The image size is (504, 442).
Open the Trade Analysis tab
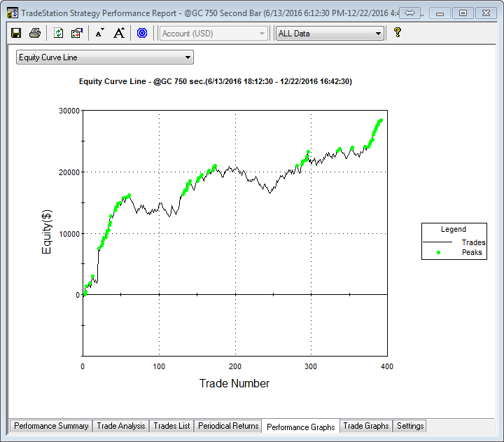[x=121, y=426]
